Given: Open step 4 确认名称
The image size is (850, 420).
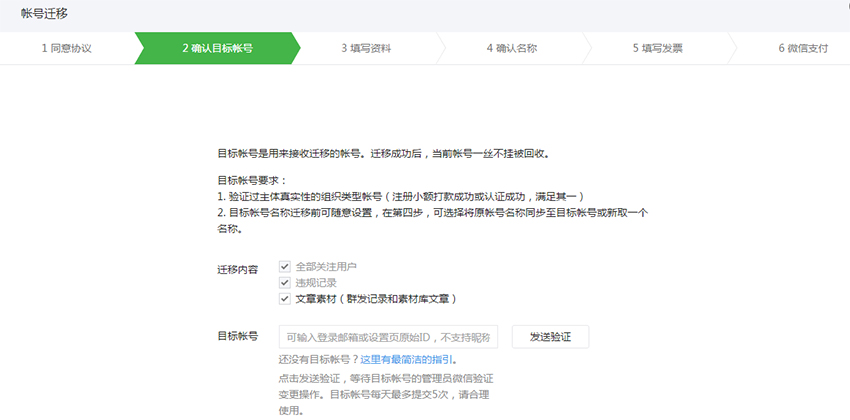Looking at the screenshot, I should (x=512, y=48).
